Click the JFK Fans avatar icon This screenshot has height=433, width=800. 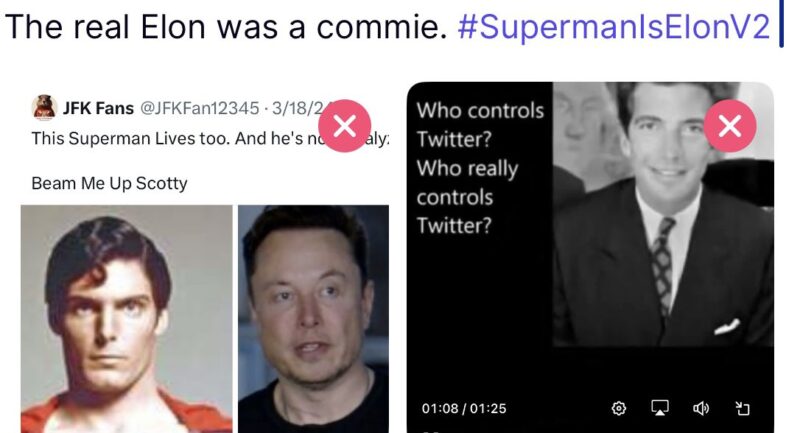pyautogui.click(x=44, y=107)
